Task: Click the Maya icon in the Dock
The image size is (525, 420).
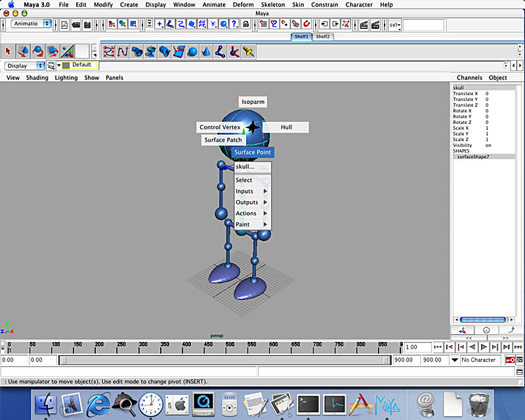Action: click(x=388, y=405)
